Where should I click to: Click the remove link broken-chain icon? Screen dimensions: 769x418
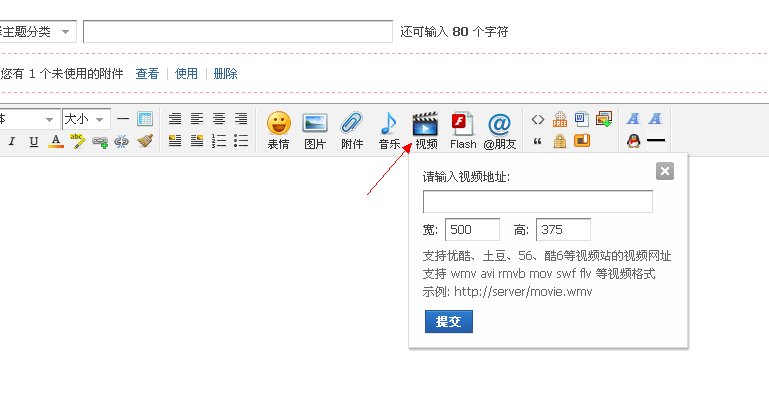[121, 142]
